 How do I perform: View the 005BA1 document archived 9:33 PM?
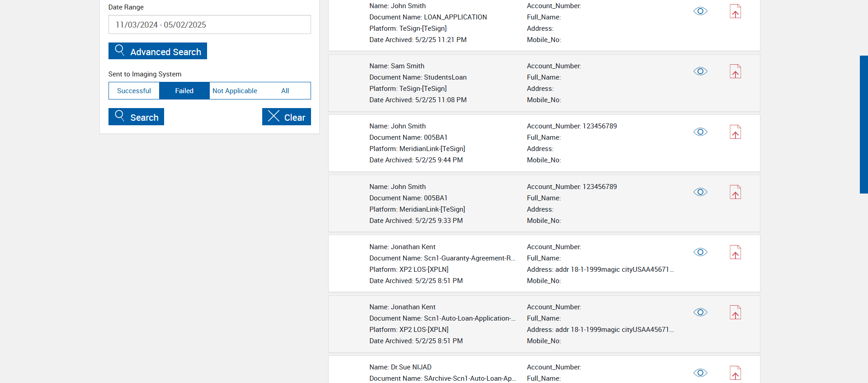700,192
